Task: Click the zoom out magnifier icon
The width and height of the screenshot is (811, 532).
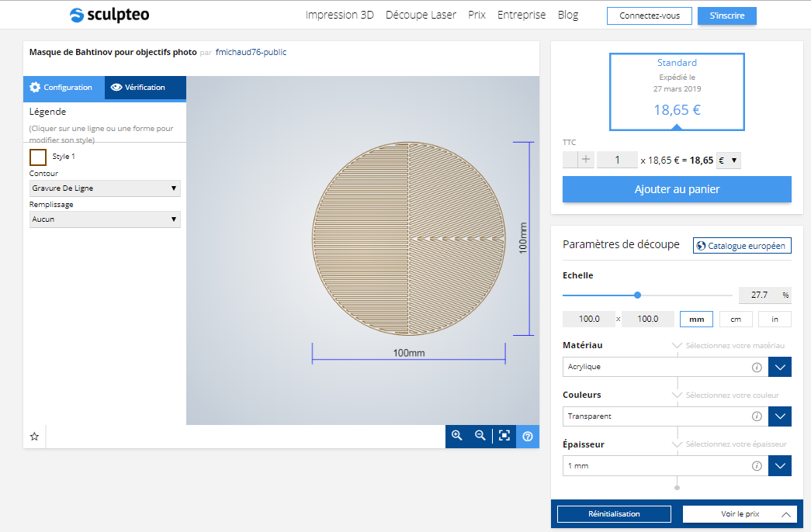Action: [480, 436]
